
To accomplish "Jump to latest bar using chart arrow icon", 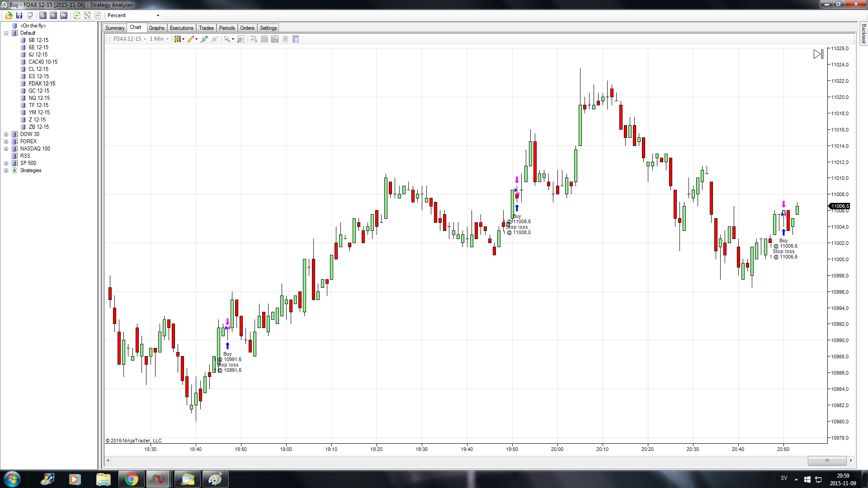I will (818, 54).
